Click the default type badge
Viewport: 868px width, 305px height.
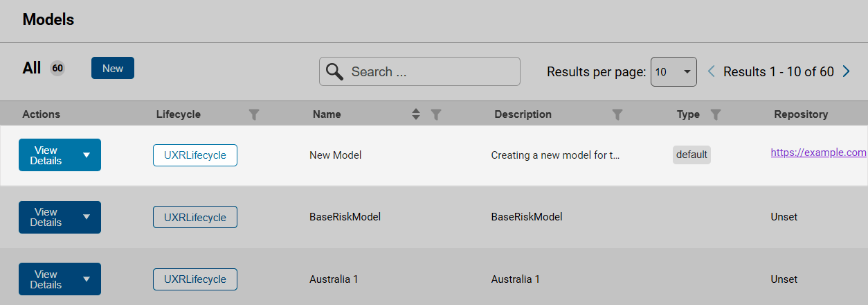pos(691,155)
